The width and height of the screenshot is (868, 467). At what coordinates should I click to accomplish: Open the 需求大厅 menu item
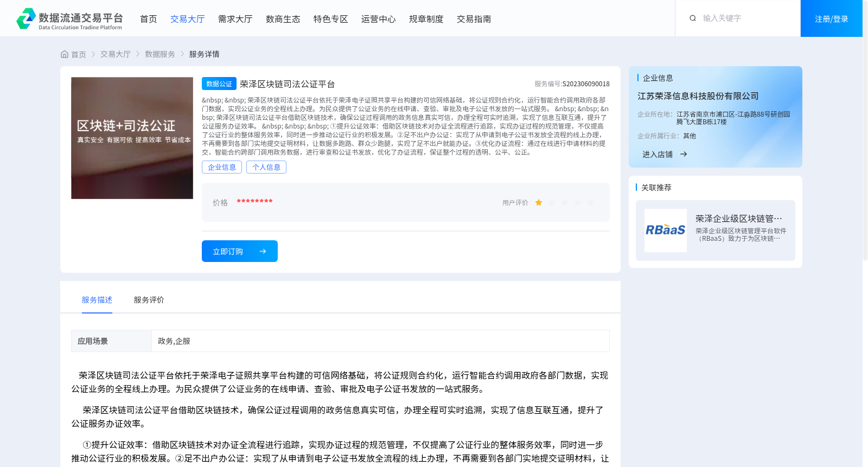[x=235, y=19]
